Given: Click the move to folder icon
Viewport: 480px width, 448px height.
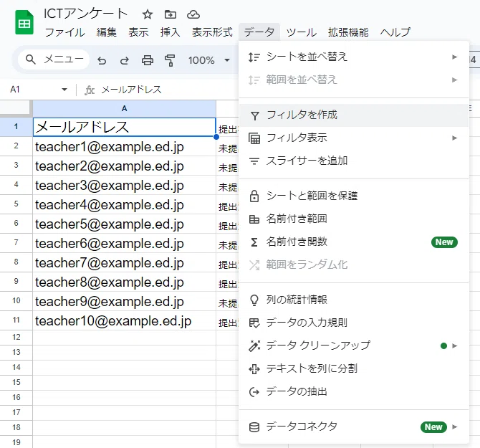Looking at the screenshot, I should (x=171, y=14).
